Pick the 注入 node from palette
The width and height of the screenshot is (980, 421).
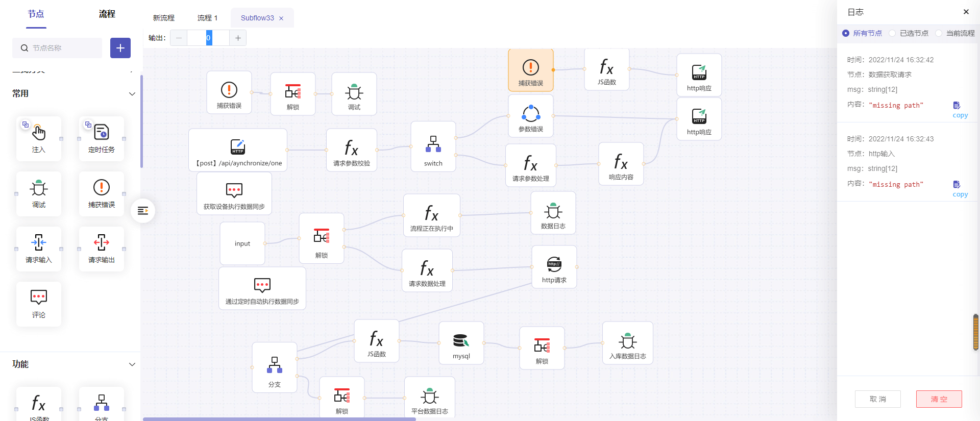pyautogui.click(x=39, y=138)
